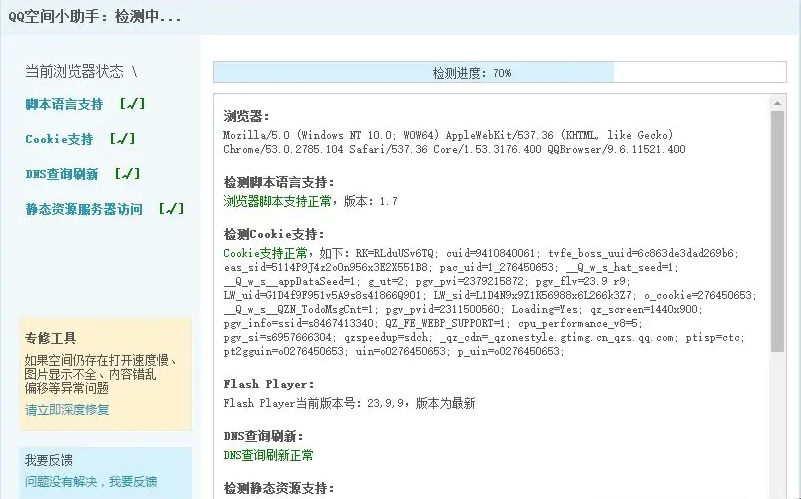801x499 pixels.
Task: Select the Cookie支持 status item
Action: pyautogui.click(x=59, y=139)
